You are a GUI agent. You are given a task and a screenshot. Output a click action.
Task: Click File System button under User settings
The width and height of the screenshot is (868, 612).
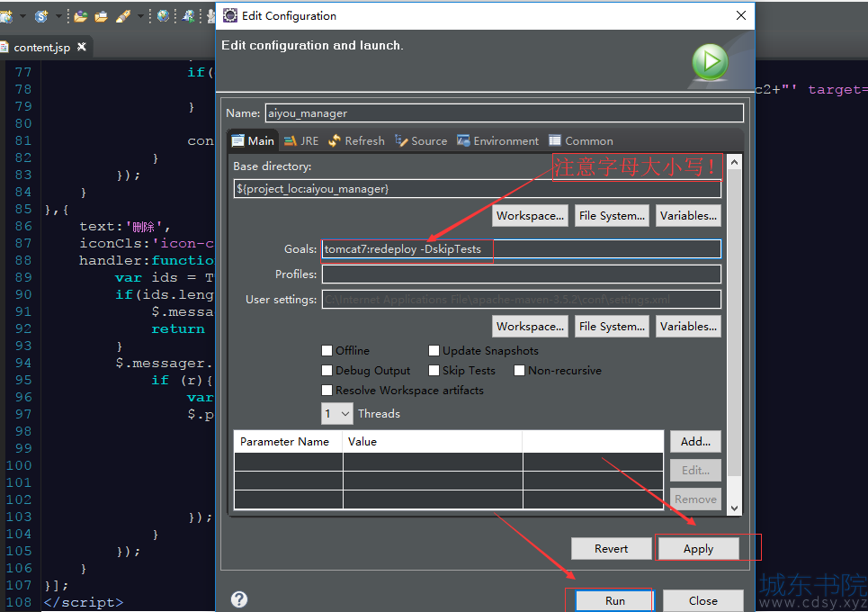click(612, 327)
